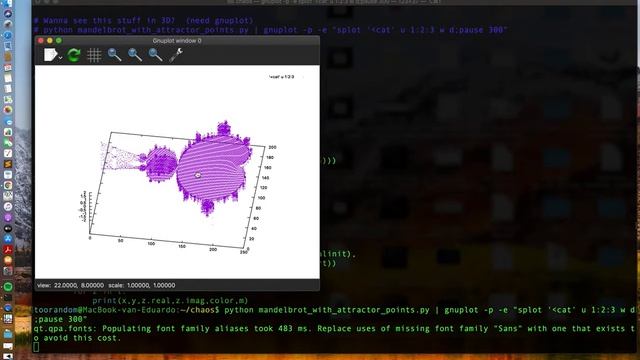Open Gnuplot settings via wrench icon
The height and width of the screenshot is (360, 640).
(x=176, y=55)
